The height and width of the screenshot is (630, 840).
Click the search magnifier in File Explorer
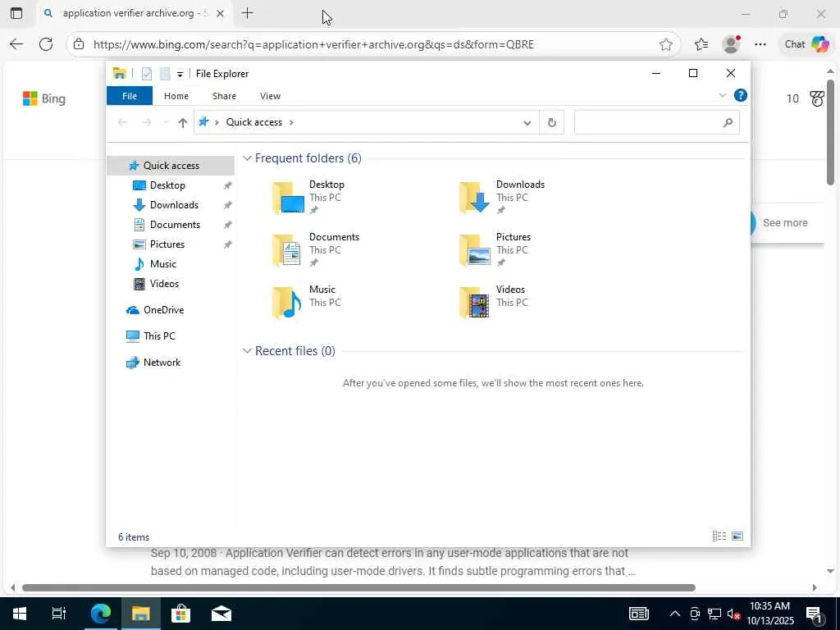tap(728, 123)
